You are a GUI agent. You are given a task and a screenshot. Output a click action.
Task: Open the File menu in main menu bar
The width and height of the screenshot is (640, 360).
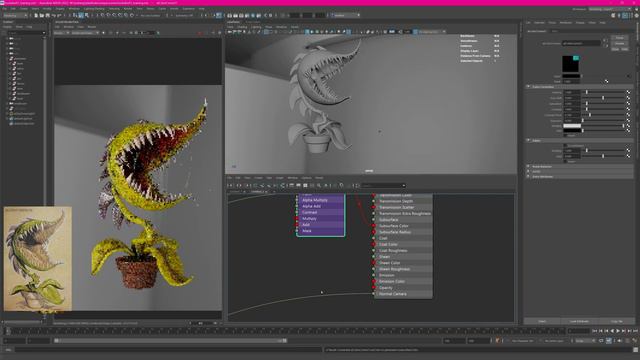pos(4,9)
